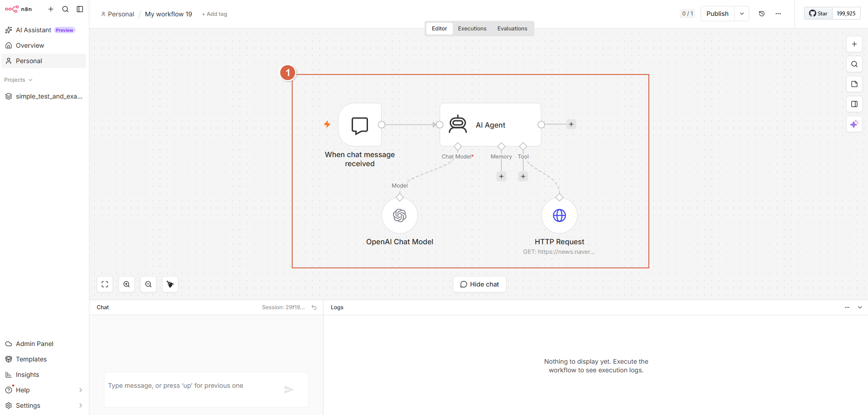Viewport: 868px width, 415px height.
Task: Open the AI sparkle builder icon
Action: (854, 124)
